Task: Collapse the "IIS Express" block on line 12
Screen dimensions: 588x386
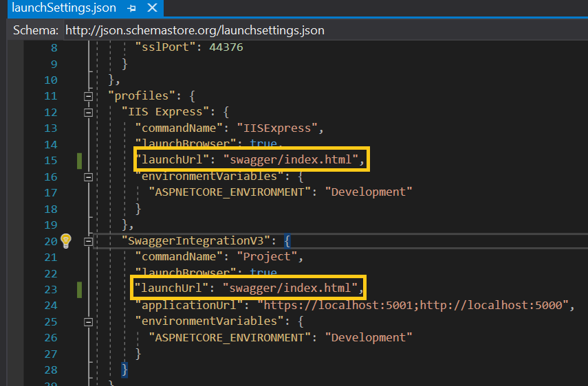Action: coord(88,113)
